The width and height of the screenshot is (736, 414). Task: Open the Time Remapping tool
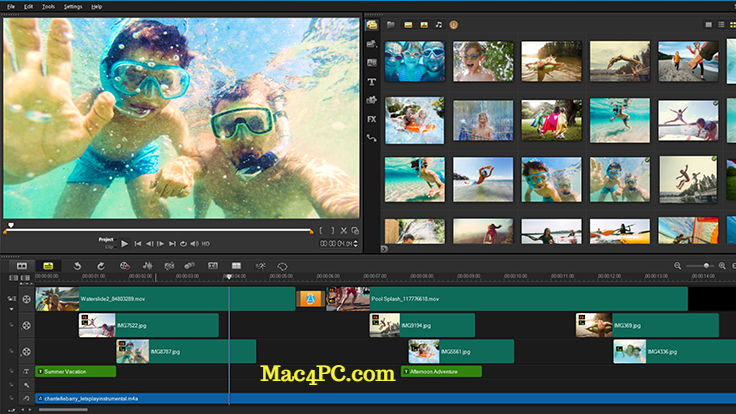click(261, 266)
